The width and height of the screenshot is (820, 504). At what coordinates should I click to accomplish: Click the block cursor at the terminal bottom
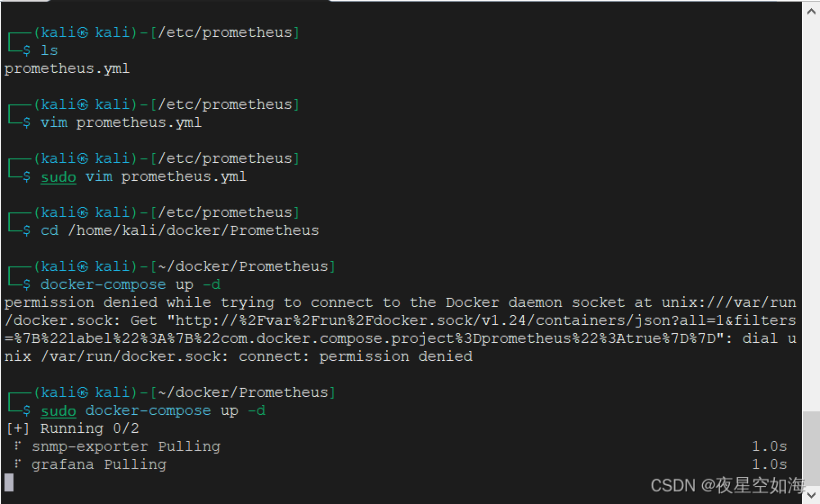click(x=9, y=482)
